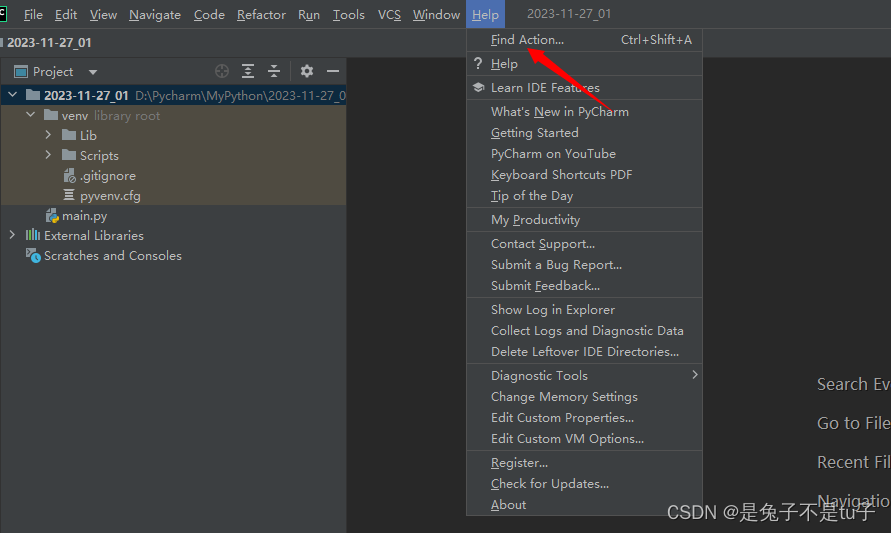Click the main.py Python file icon
Viewport: 891px width, 533px height.
[x=52, y=216]
